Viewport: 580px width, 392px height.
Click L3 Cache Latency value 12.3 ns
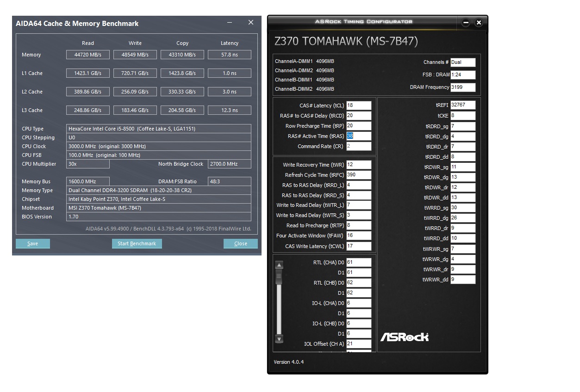click(x=230, y=110)
